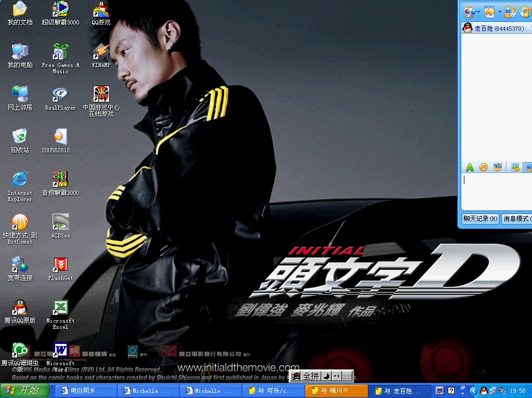Select the BitComet shortcut icon
The image size is (532, 398).
20,222
